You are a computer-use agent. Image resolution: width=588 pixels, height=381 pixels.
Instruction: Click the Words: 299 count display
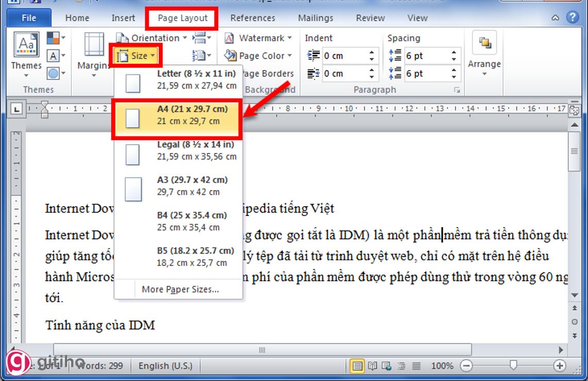coord(101,365)
